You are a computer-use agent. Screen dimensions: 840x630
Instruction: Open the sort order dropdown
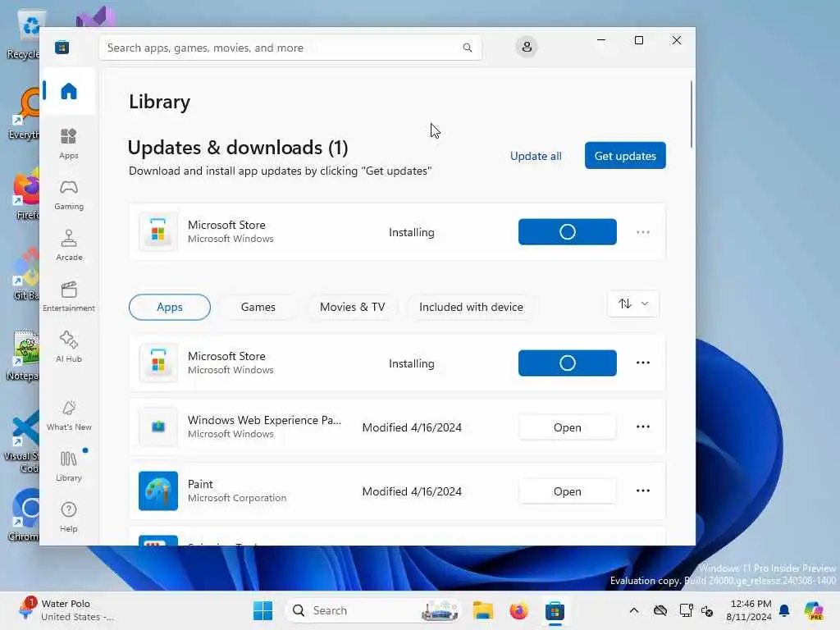pos(633,304)
